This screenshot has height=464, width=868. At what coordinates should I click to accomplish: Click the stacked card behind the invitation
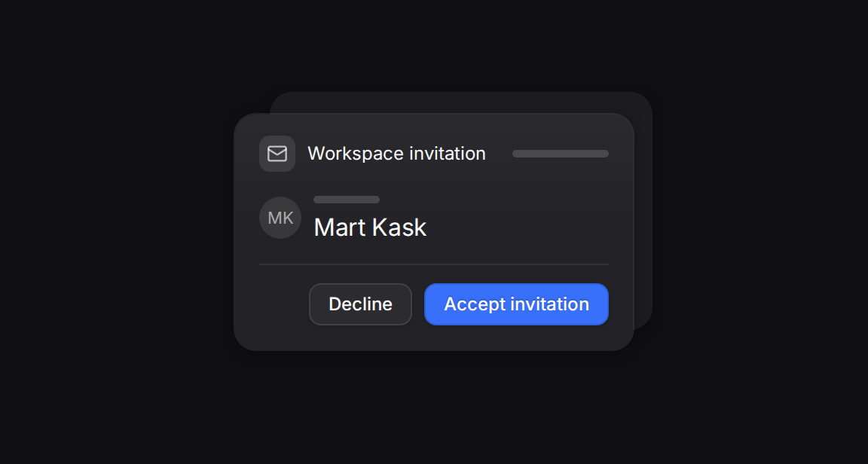[643, 210]
